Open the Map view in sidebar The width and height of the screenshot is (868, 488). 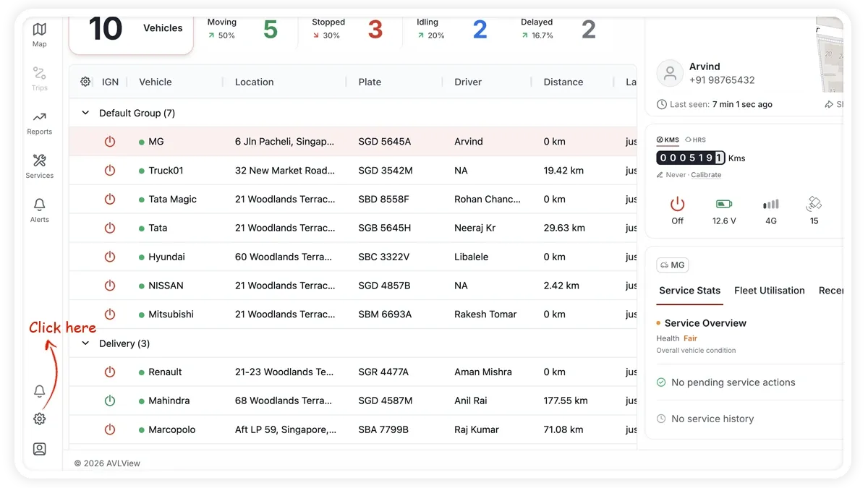click(39, 34)
